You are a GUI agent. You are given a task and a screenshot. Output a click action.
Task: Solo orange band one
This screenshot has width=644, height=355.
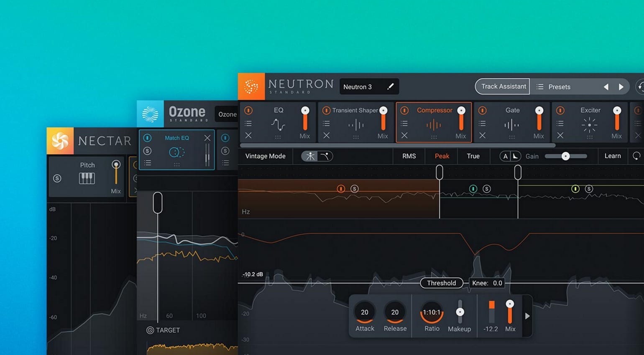tap(355, 189)
